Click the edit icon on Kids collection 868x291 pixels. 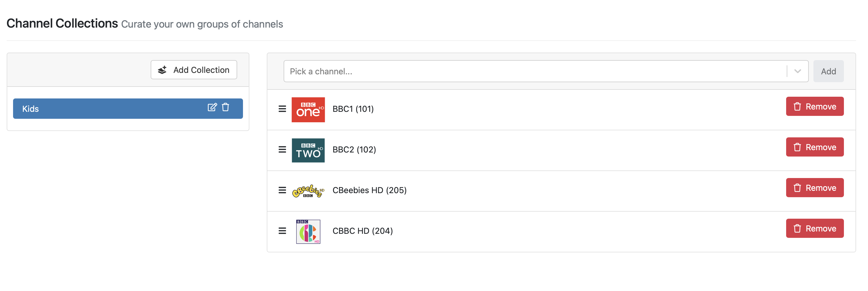tap(212, 107)
